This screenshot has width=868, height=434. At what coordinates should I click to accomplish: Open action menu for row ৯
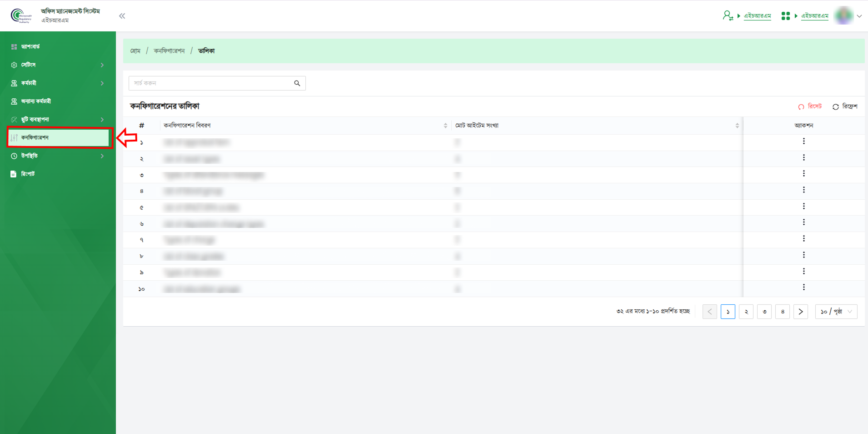tap(804, 272)
